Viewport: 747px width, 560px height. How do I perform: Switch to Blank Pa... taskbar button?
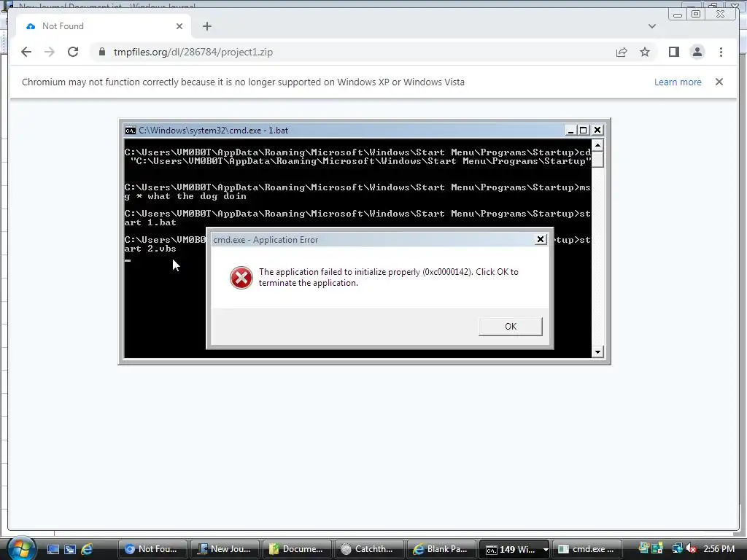click(441, 549)
